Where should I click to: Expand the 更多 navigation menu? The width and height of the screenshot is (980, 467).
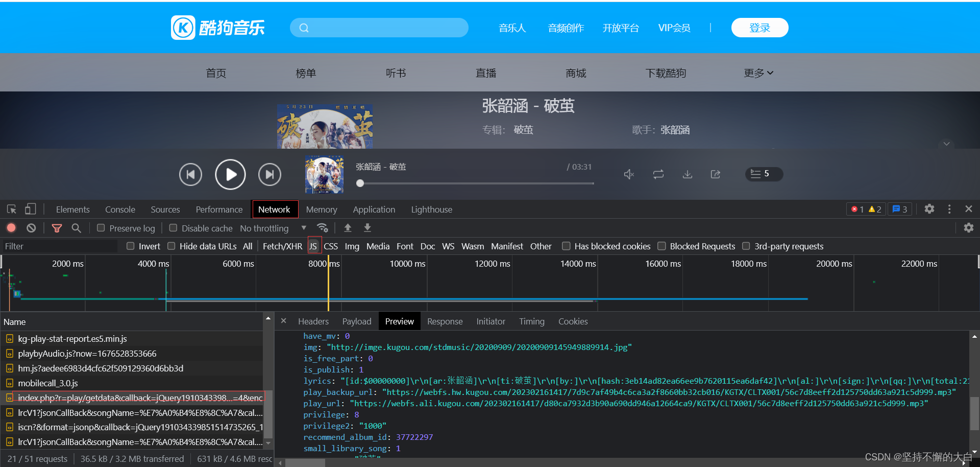758,73
